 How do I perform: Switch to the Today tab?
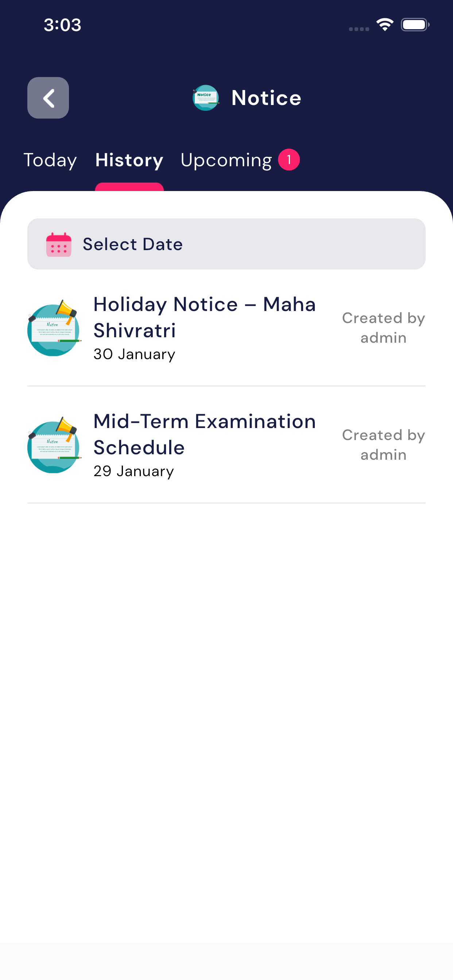pyautogui.click(x=50, y=160)
